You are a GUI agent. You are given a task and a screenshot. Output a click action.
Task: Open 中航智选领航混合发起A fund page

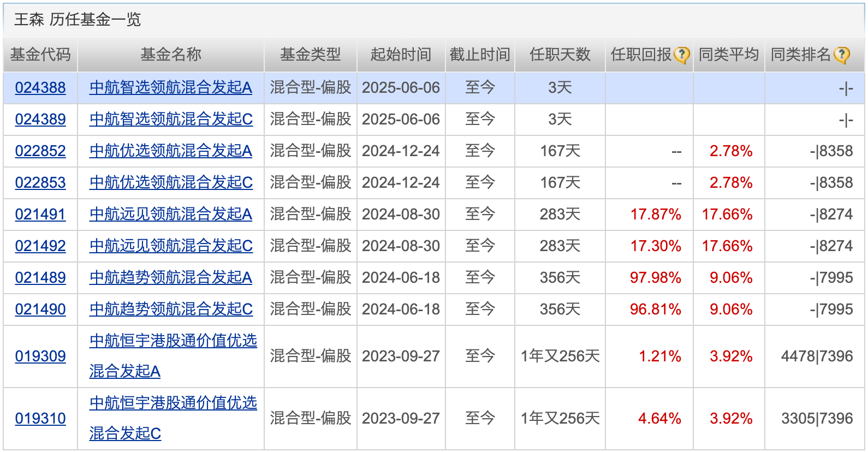pos(171,87)
